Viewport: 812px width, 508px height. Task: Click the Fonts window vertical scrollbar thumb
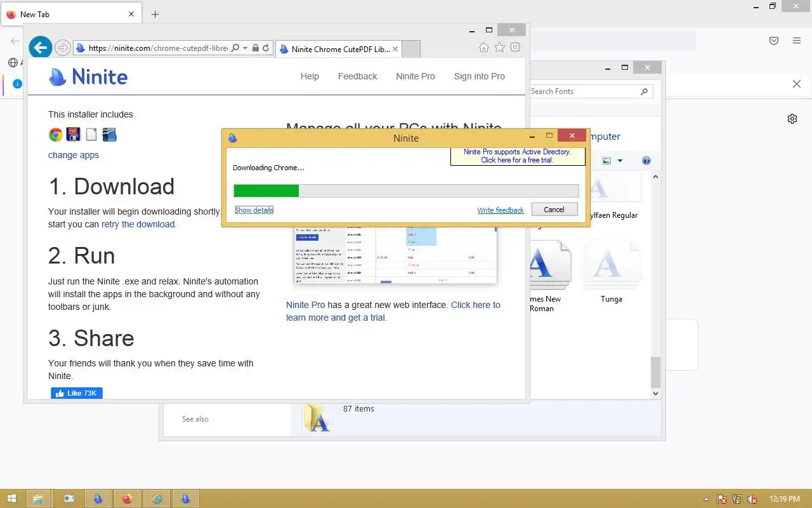(x=656, y=371)
